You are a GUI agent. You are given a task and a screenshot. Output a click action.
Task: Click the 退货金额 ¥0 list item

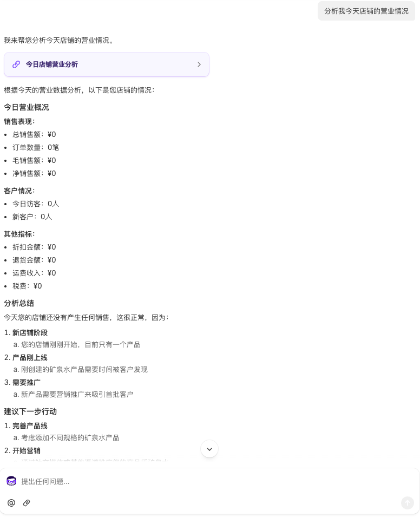point(34,260)
